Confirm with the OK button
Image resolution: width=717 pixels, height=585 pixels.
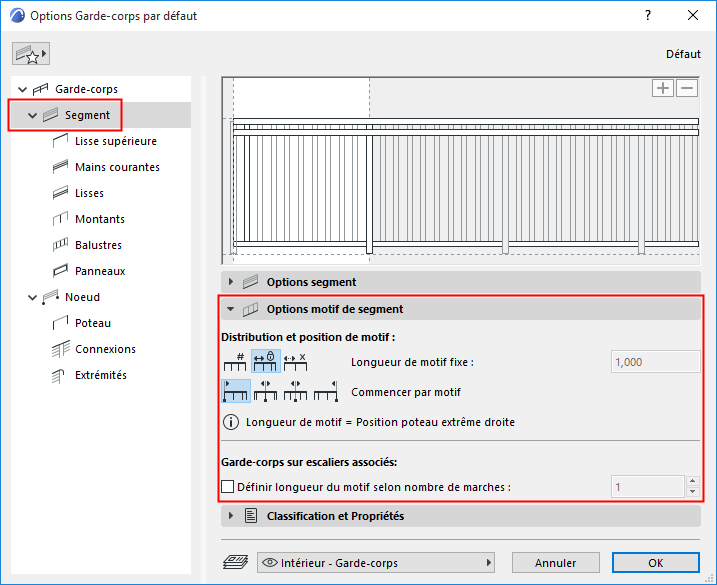click(x=655, y=562)
